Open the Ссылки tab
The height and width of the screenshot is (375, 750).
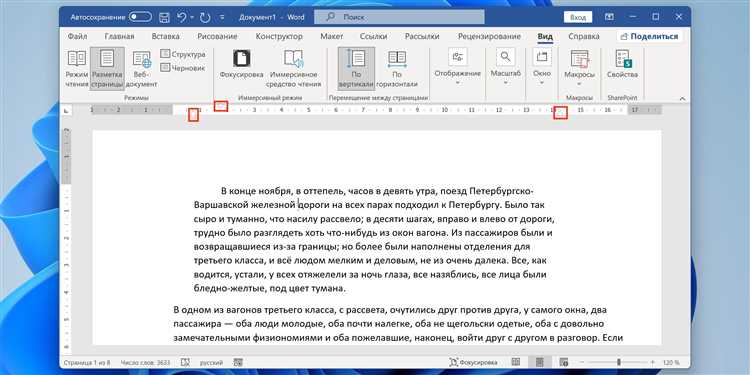[x=374, y=36]
